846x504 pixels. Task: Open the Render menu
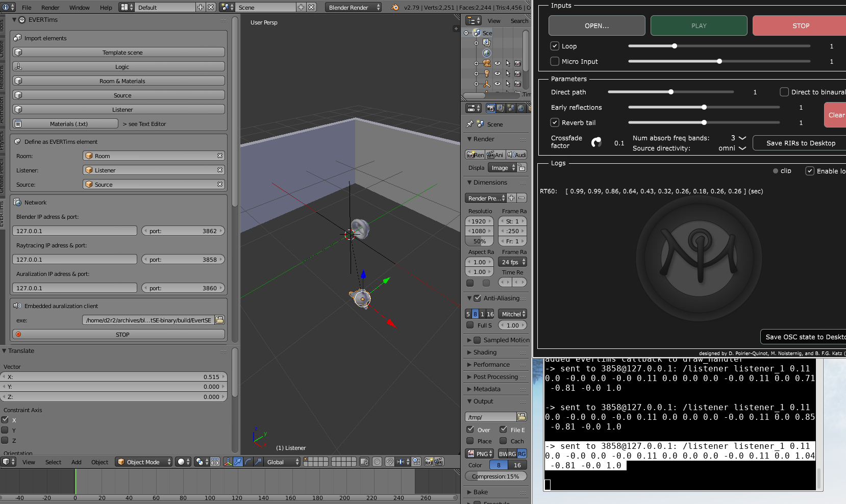(x=50, y=7)
